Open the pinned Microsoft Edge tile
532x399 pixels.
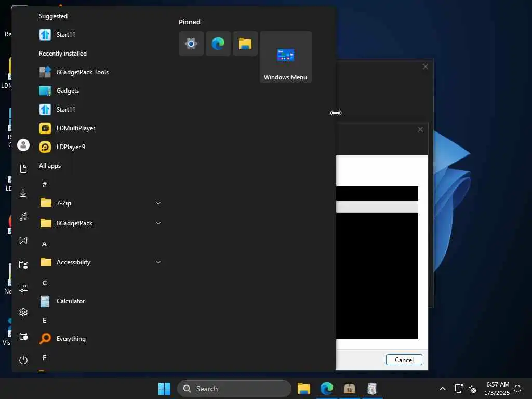218,44
